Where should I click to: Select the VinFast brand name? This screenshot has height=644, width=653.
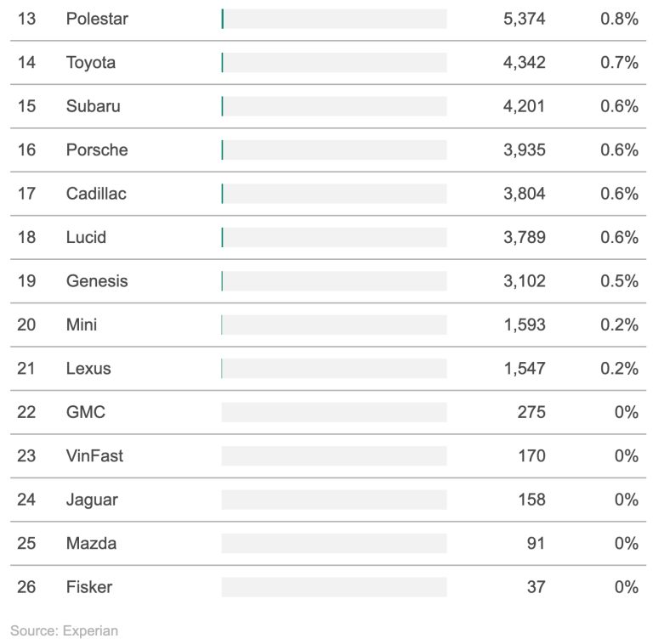click(x=94, y=456)
